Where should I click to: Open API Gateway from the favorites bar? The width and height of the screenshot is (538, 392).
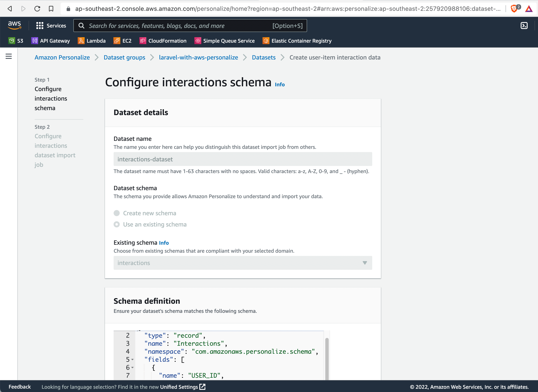(50, 41)
